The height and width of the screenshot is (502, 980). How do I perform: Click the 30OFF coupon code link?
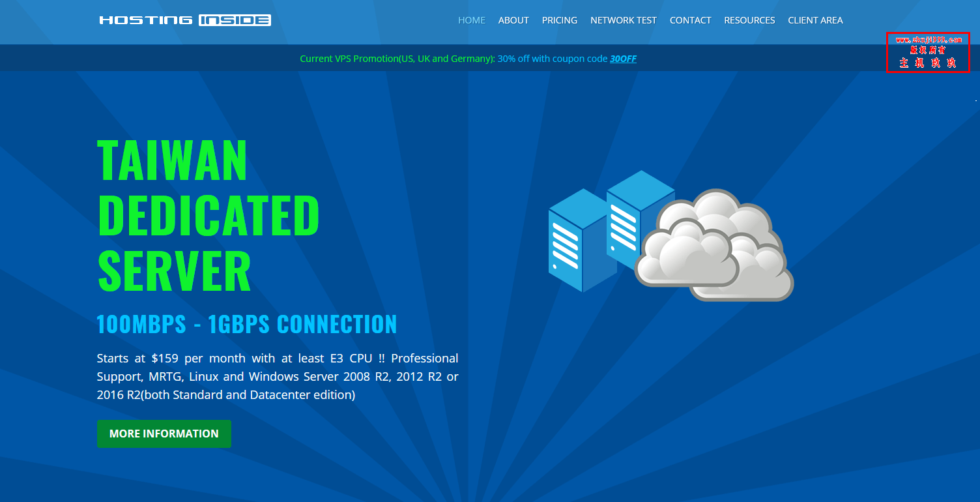pyautogui.click(x=623, y=59)
